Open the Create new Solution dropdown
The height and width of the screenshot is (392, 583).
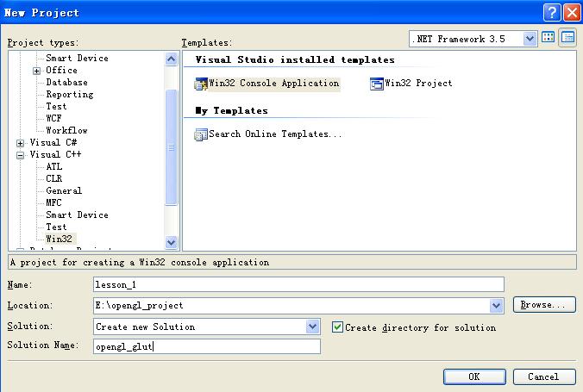coord(312,327)
